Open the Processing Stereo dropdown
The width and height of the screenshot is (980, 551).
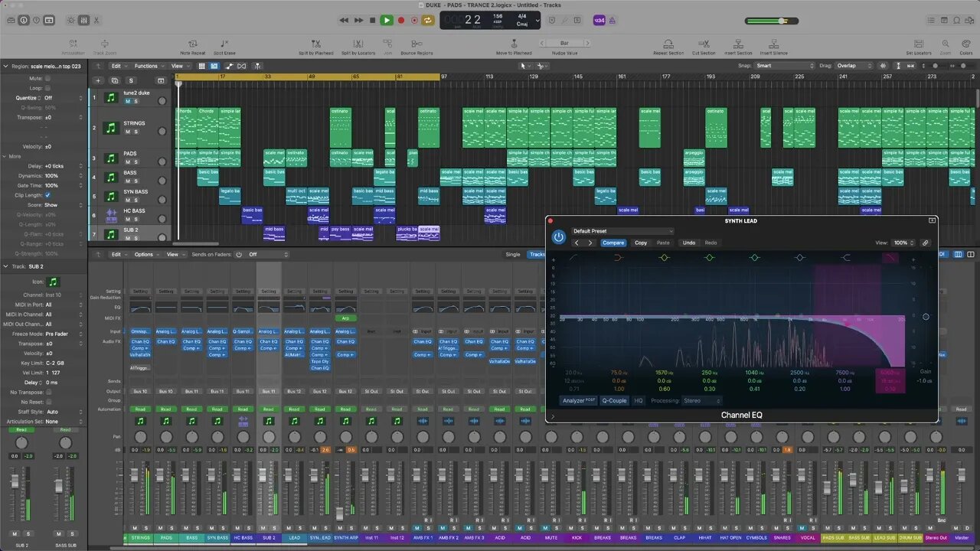(x=701, y=400)
